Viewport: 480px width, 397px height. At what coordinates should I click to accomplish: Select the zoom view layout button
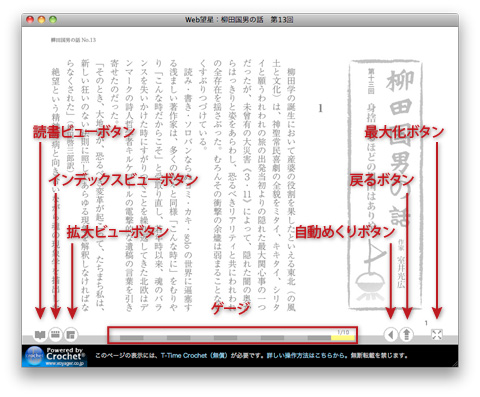click(71, 335)
